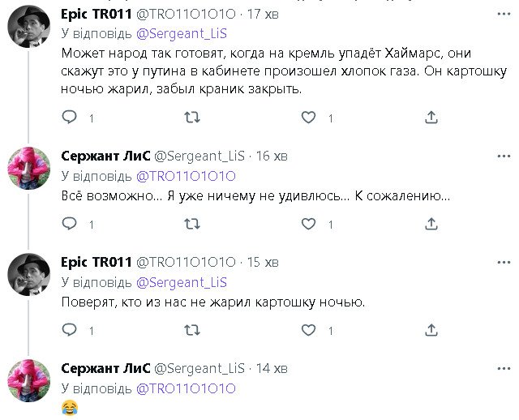Retweet the 'Поверят' tweet
This screenshot has width=519, height=420.
192,330
